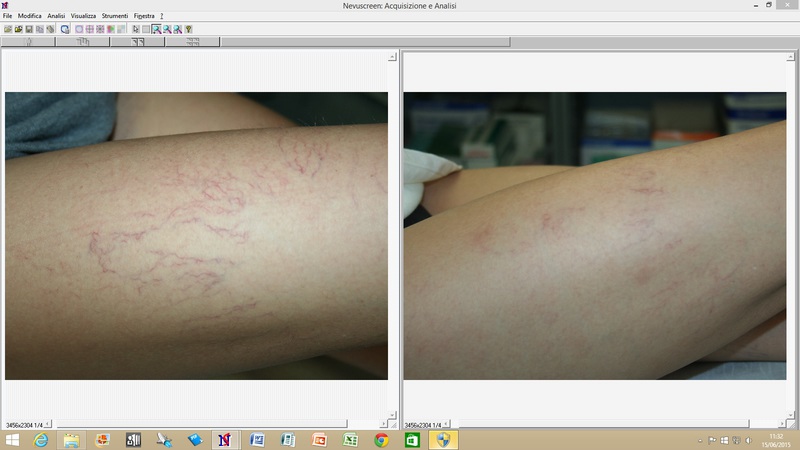800x450 pixels.
Task: Click the right arm image panel
Action: (x=595, y=236)
